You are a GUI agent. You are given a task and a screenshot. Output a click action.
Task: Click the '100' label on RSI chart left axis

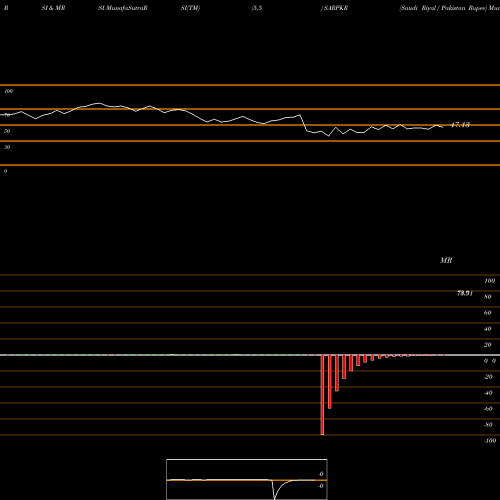9,91
